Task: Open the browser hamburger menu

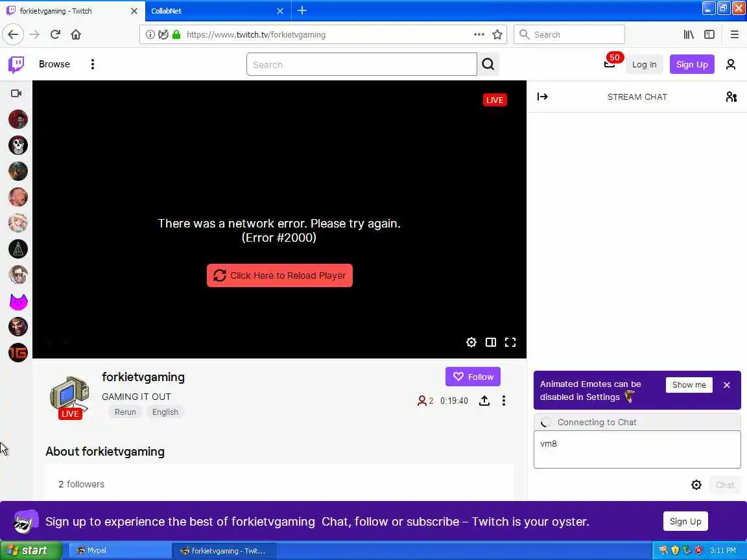Action: click(734, 34)
